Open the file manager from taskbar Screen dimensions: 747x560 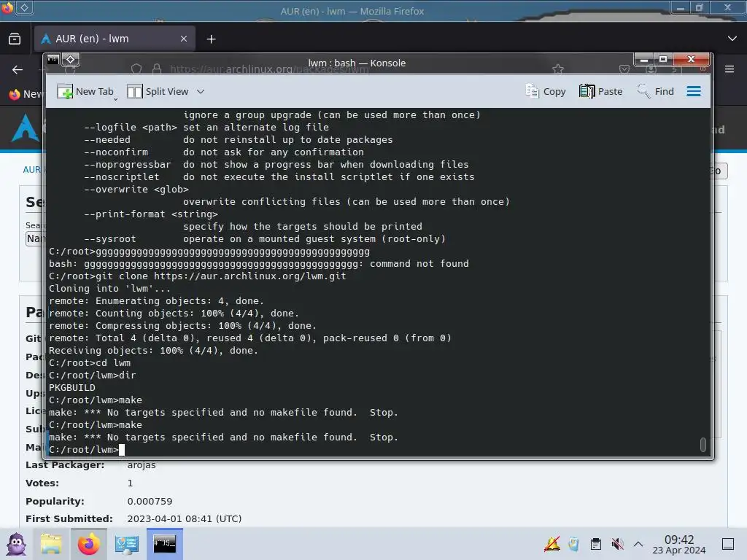[x=51, y=544]
